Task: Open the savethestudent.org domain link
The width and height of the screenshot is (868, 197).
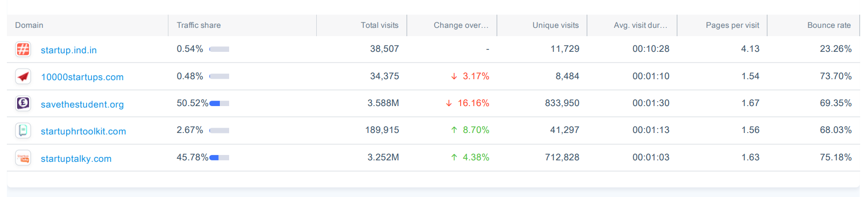Action: [82, 104]
